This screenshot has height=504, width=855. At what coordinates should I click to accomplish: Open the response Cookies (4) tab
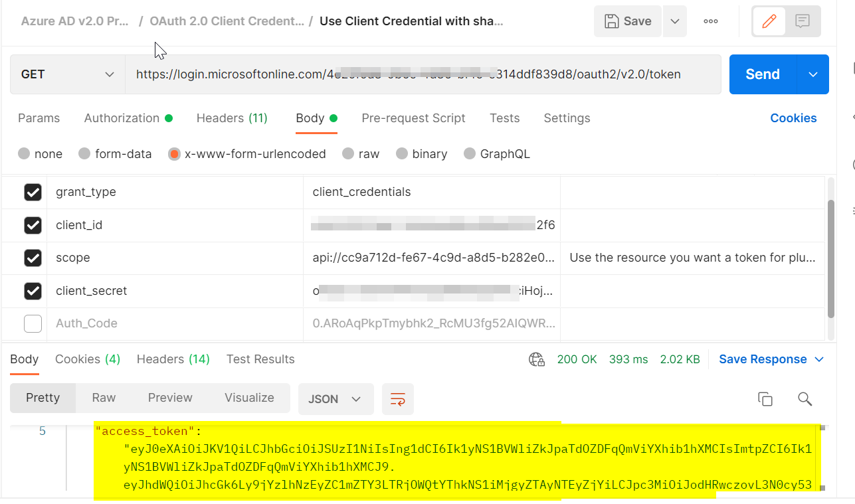(x=88, y=359)
